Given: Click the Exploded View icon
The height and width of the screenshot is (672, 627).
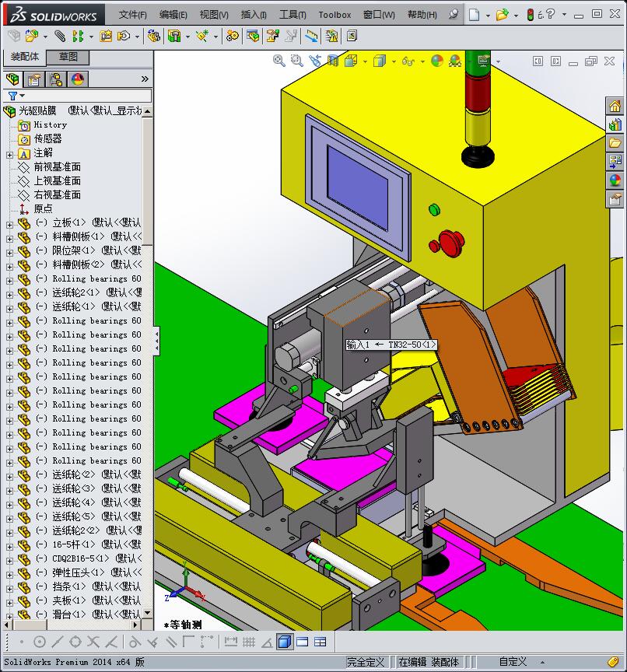Looking at the screenshot, I should (x=272, y=36).
